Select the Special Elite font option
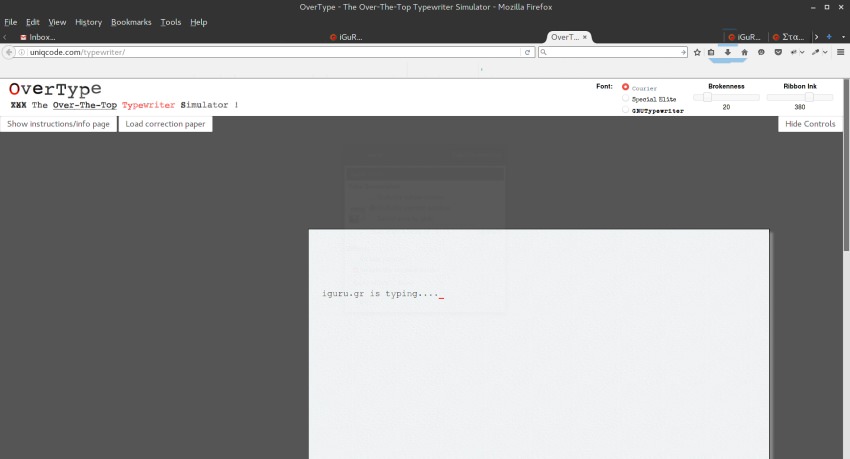The image size is (850, 459). tap(626, 99)
